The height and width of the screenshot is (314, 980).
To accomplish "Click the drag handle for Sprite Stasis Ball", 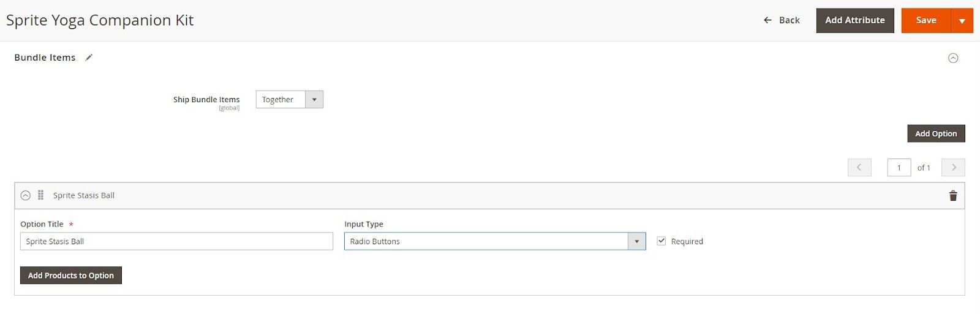I will [x=40, y=195].
